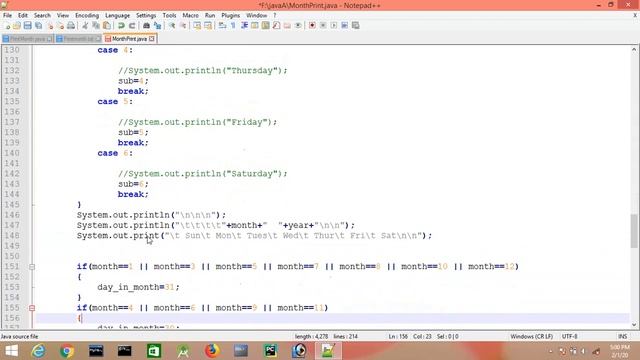The image size is (640, 360).
Task: Open the Macro menu
Action: (190, 16)
